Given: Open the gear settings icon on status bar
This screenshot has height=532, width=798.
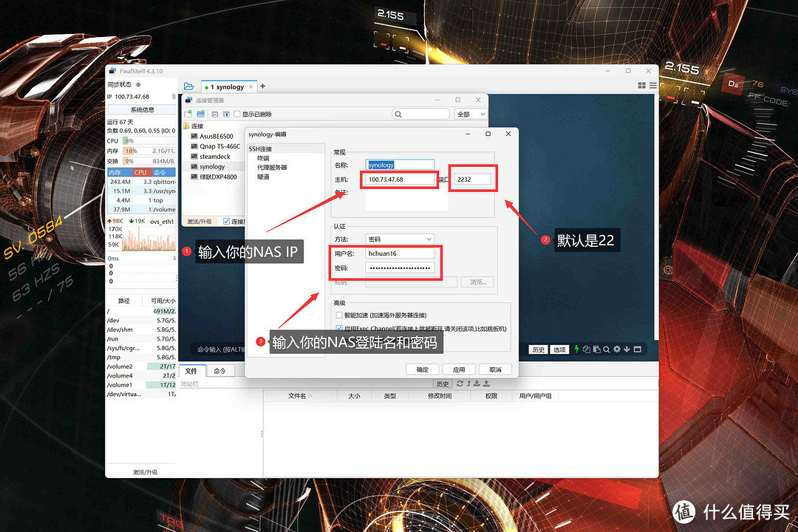Looking at the screenshot, I should [x=616, y=349].
